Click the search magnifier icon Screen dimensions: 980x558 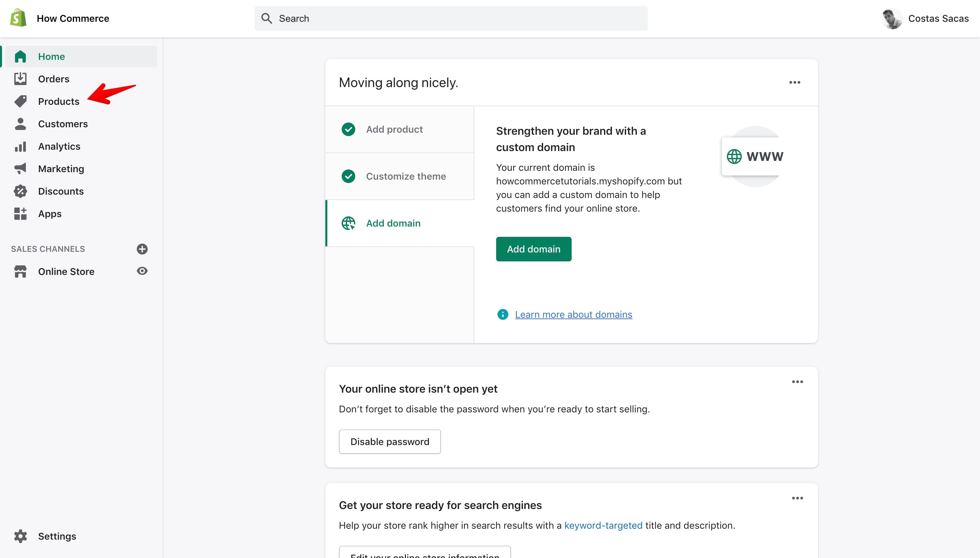pos(266,18)
